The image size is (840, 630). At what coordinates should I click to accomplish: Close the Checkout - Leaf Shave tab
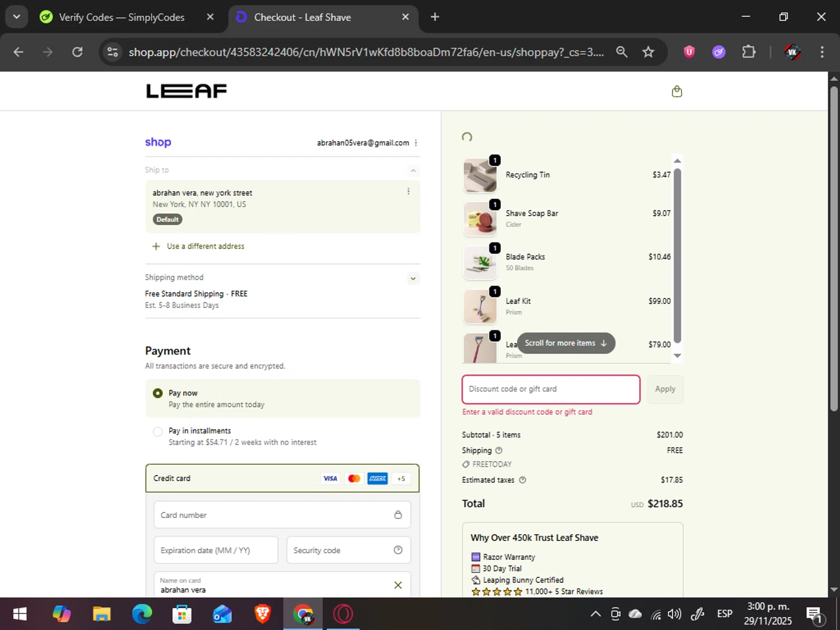(x=405, y=17)
